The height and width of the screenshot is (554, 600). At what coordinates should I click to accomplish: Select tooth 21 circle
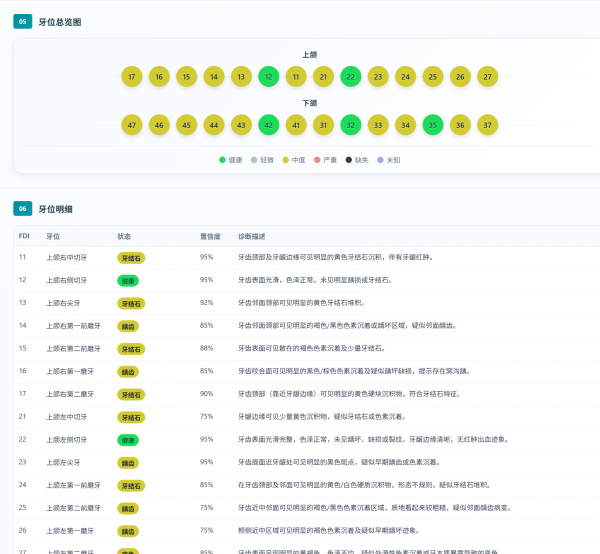click(x=323, y=77)
